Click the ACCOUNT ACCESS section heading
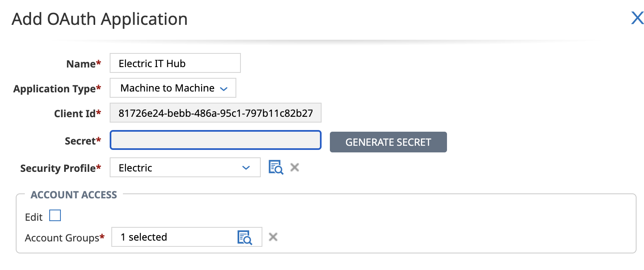Image resolution: width=644 pixels, height=270 pixels. point(74,195)
